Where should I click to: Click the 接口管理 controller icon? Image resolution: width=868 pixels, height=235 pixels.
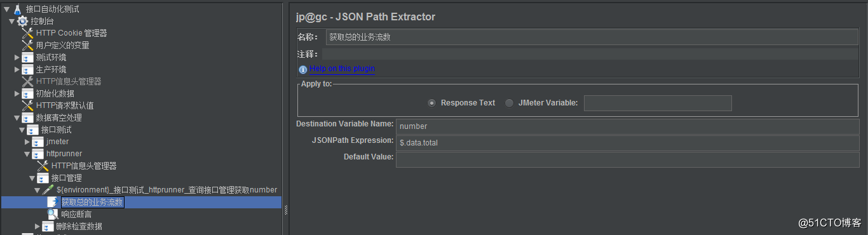[x=43, y=178]
